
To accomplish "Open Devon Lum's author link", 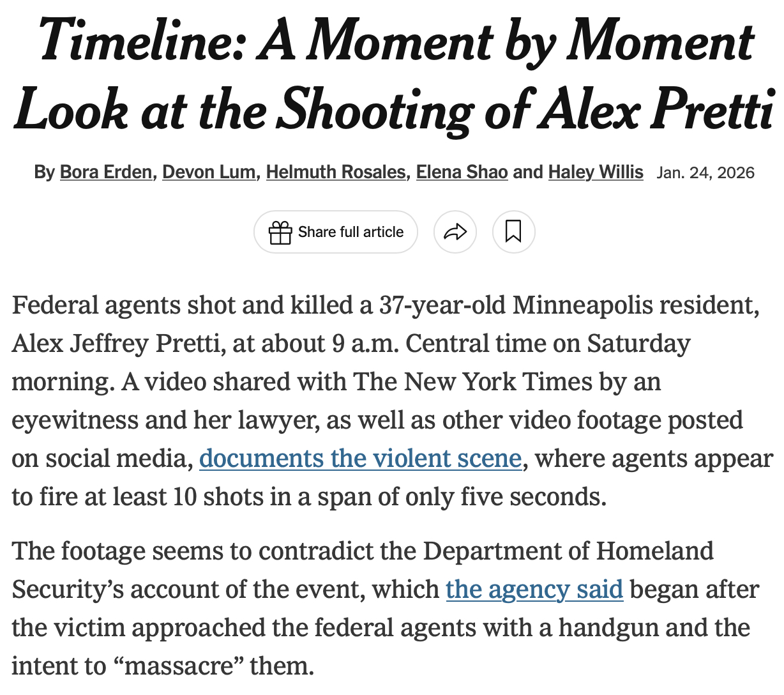I will point(209,172).
